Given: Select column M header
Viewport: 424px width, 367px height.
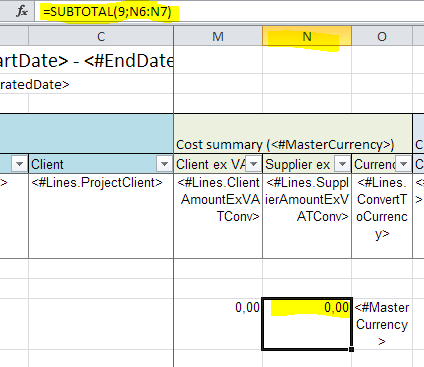Looking at the screenshot, I should coord(218,36).
